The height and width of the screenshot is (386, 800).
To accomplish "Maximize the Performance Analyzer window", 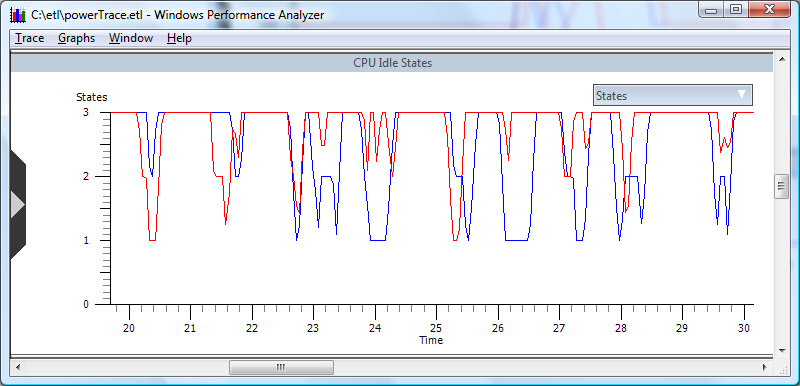I will tap(736, 10).
